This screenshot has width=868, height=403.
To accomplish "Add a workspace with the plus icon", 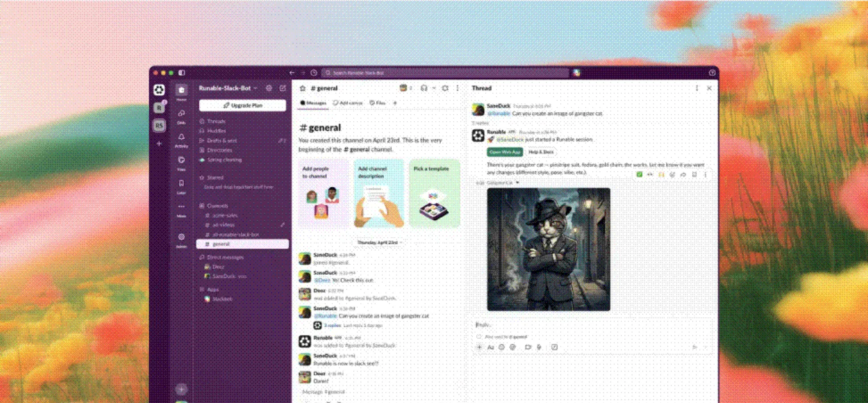I will click(159, 144).
